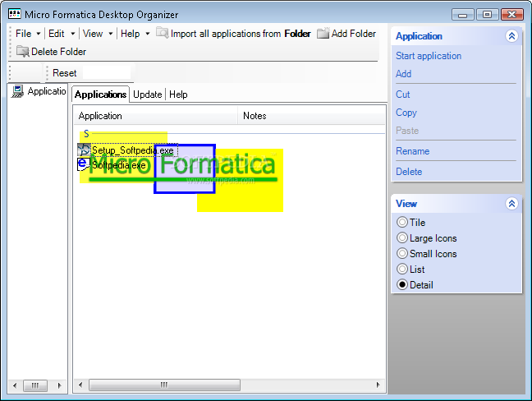Screen dimensions: 532x401
Task: Click the Add link in Application panel
Action: pos(403,74)
